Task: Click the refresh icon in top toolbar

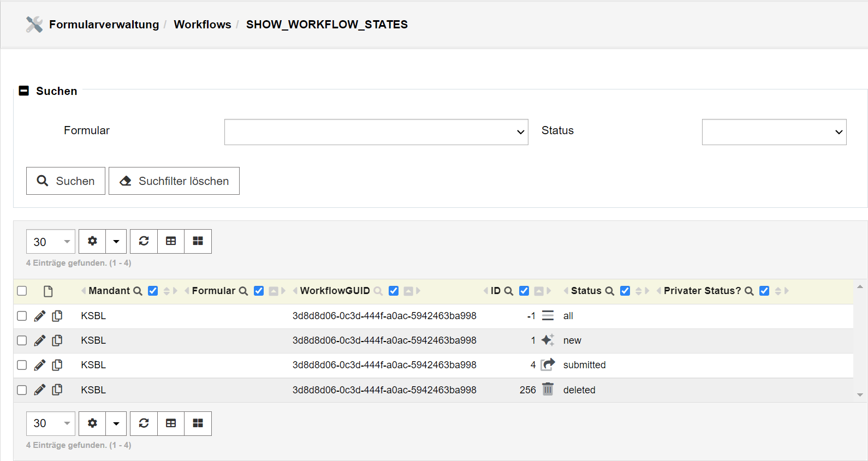Action: (144, 241)
